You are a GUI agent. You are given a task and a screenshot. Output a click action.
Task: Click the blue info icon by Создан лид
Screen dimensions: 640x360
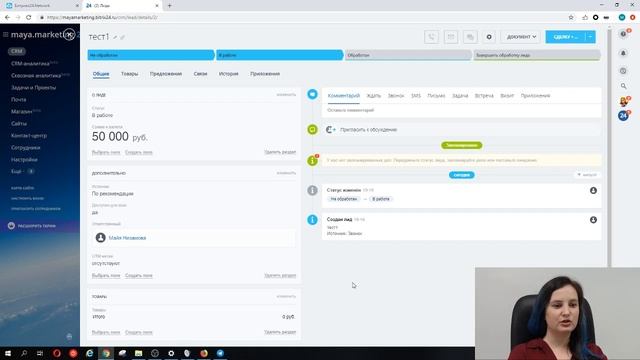point(312,220)
